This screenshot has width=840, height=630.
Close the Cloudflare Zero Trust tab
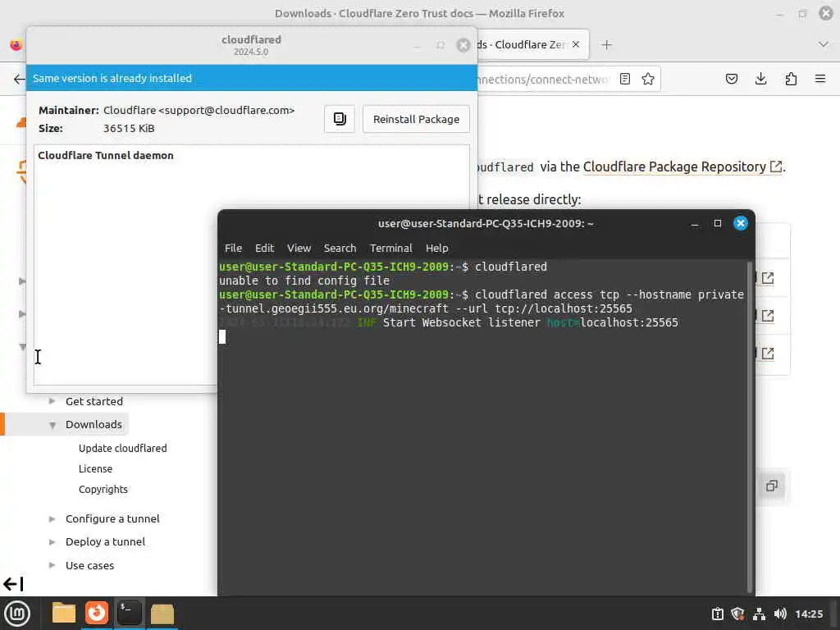(576, 44)
